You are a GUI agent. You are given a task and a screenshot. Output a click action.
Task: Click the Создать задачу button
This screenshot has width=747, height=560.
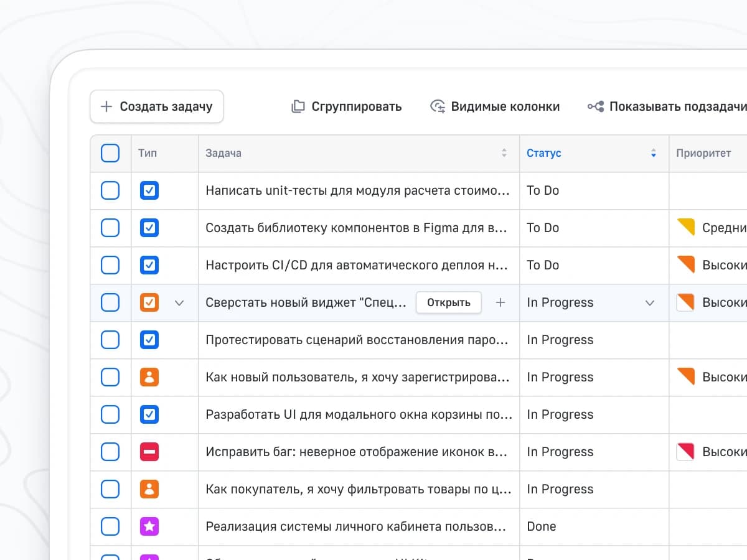point(157,106)
